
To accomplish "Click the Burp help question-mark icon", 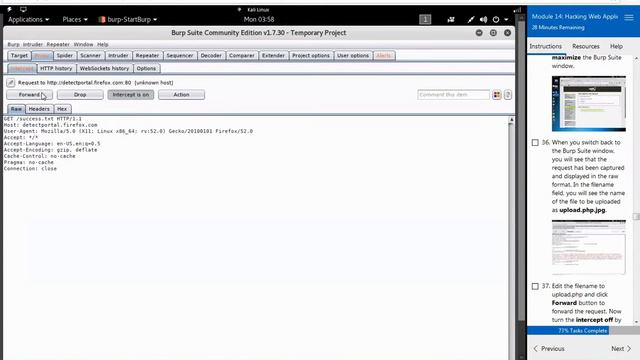I will coord(508,95).
